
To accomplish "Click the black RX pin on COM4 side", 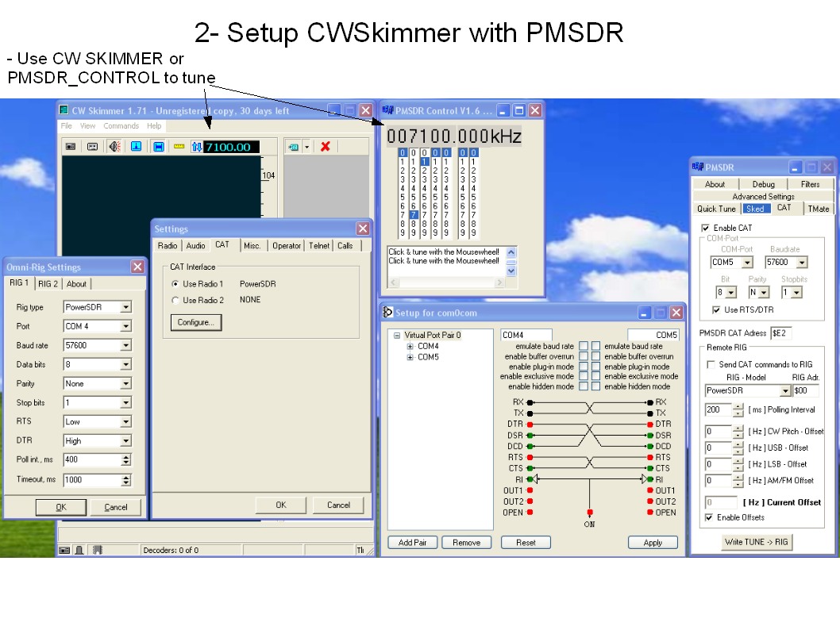I will [x=530, y=402].
